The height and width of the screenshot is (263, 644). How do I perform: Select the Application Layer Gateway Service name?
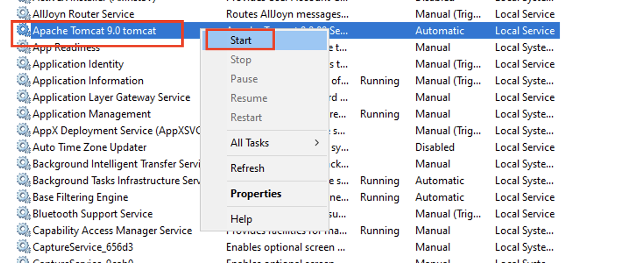(111, 97)
